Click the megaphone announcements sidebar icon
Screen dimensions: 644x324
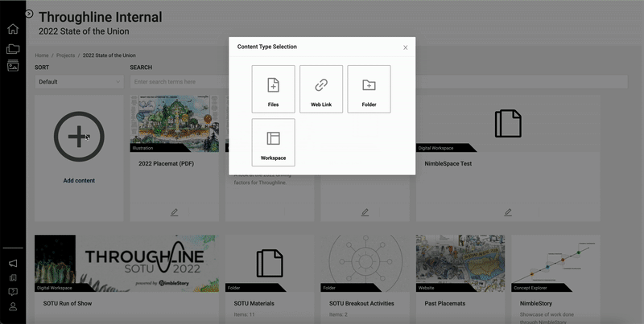[x=13, y=263]
